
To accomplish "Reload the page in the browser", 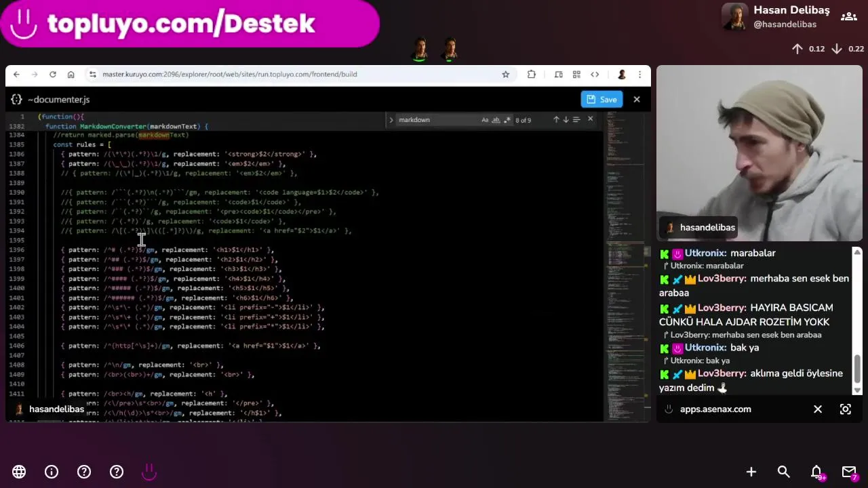I will tap(53, 75).
